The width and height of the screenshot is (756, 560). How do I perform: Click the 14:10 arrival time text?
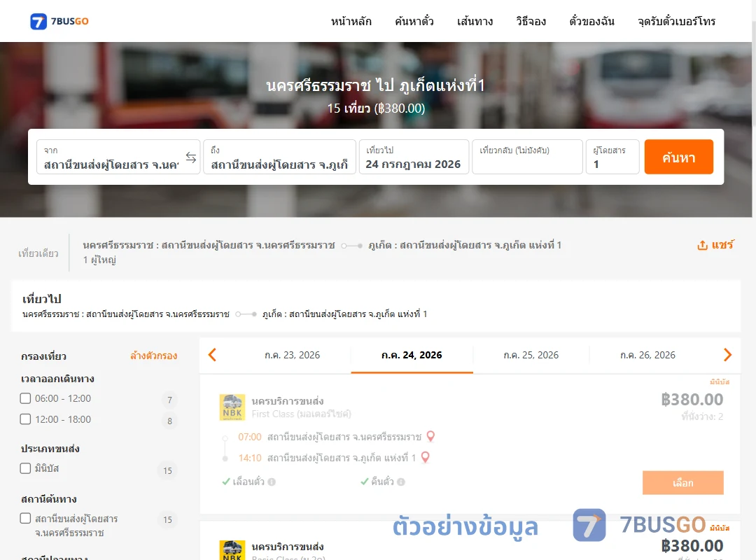click(250, 458)
